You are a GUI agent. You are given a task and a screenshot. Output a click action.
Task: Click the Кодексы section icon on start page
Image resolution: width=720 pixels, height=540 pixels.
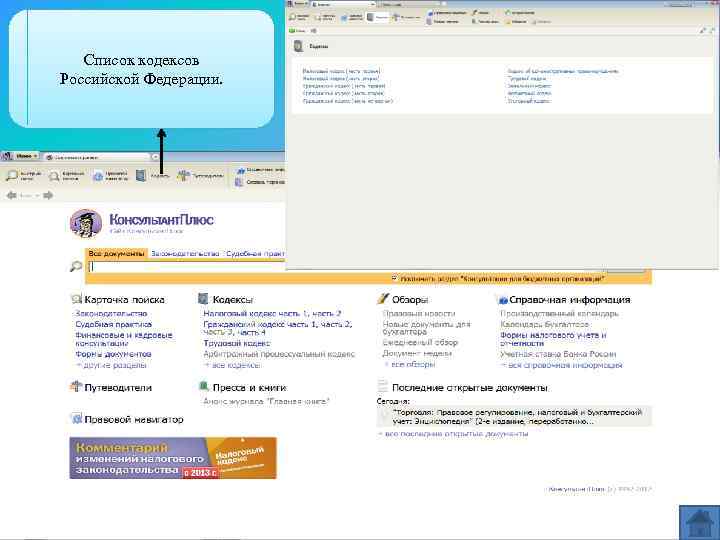[x=203, y=299]
